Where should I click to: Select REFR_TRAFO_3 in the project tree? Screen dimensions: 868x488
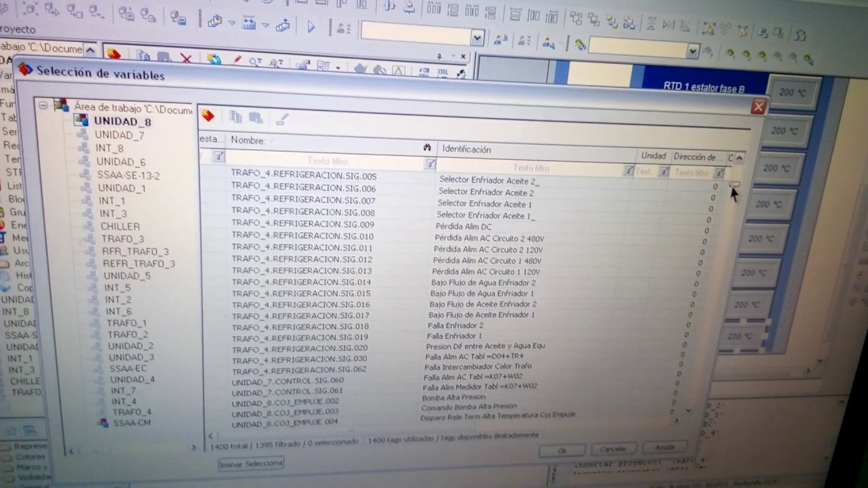tap(138, 264)
